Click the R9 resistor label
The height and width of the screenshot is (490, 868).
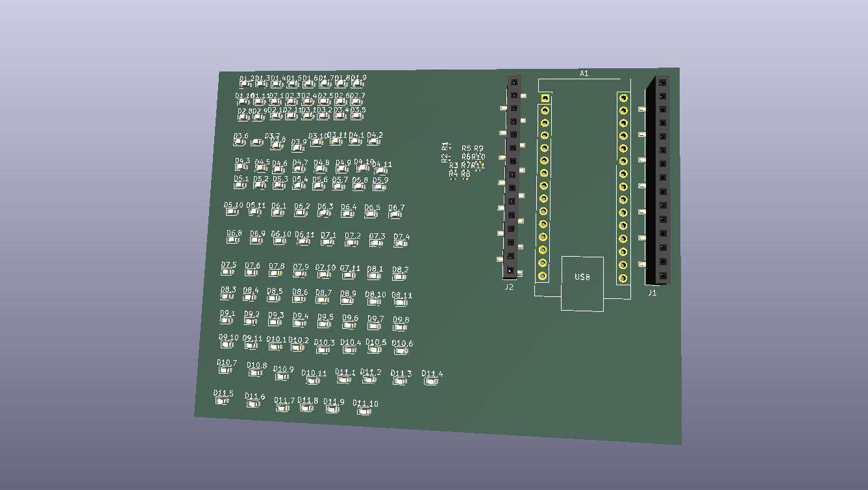[479, 149]
